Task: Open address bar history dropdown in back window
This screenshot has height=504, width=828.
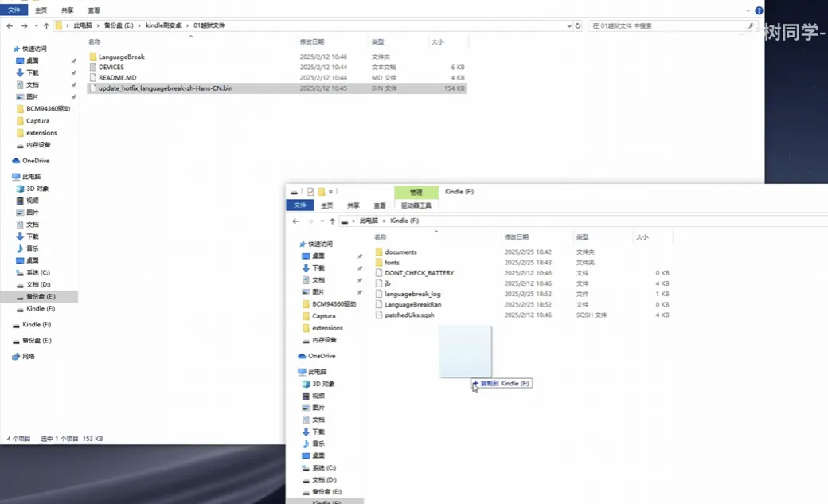Action: (x=568, y=25)
